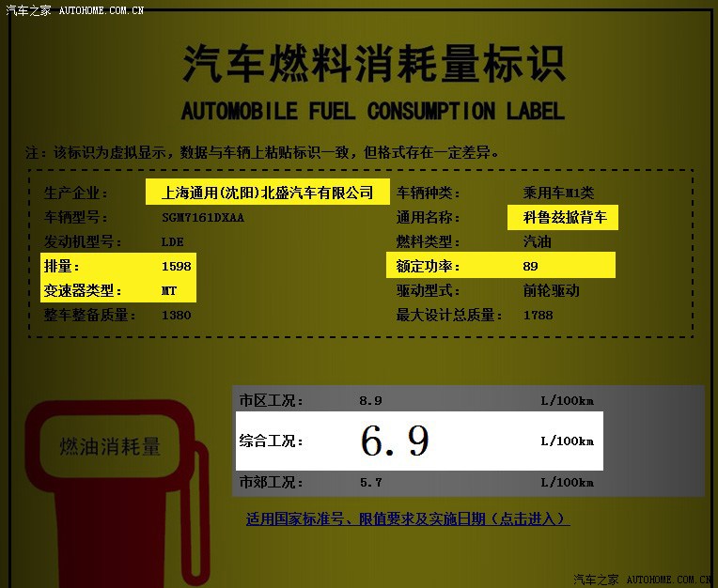
Task: Click the 变速器类型 label
Action: click(83, 290)
